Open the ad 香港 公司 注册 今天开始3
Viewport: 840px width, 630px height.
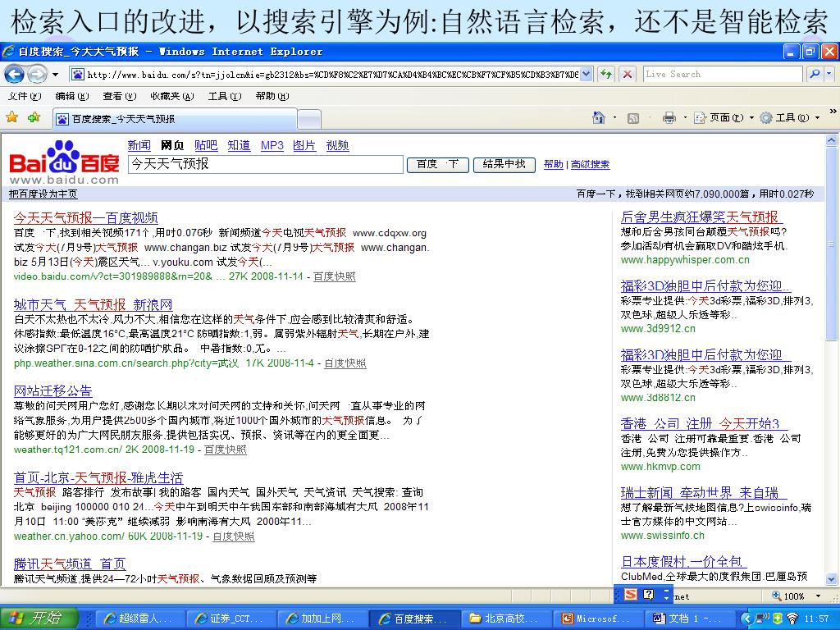[705, 424]
